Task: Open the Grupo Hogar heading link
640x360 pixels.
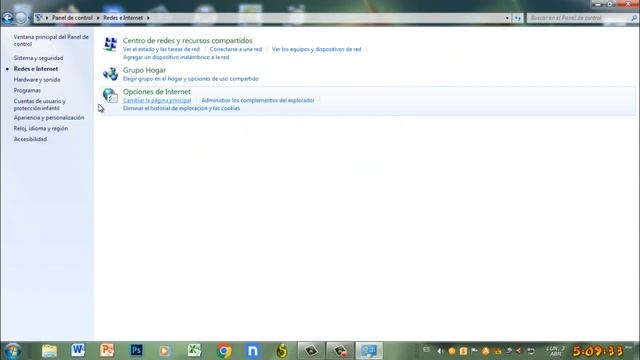Action: click(x=144, y=70)
